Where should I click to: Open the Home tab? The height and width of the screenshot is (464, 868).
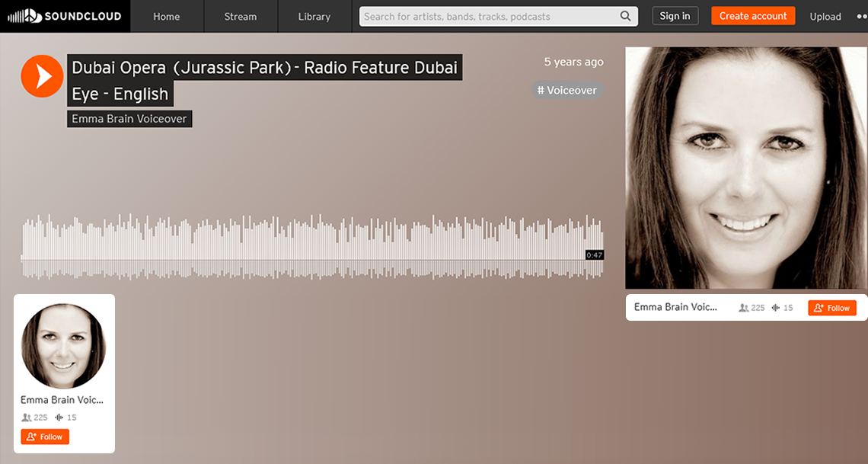coord(167,17)
